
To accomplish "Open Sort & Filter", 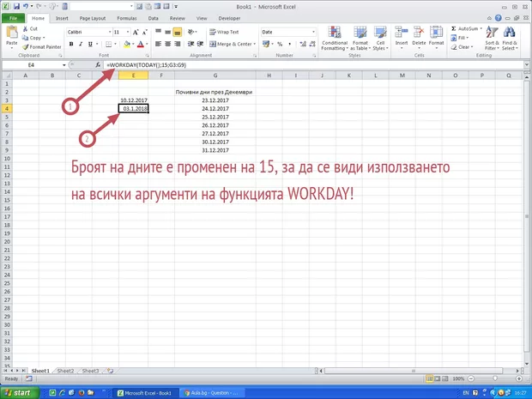I will (x=492, y=39).
